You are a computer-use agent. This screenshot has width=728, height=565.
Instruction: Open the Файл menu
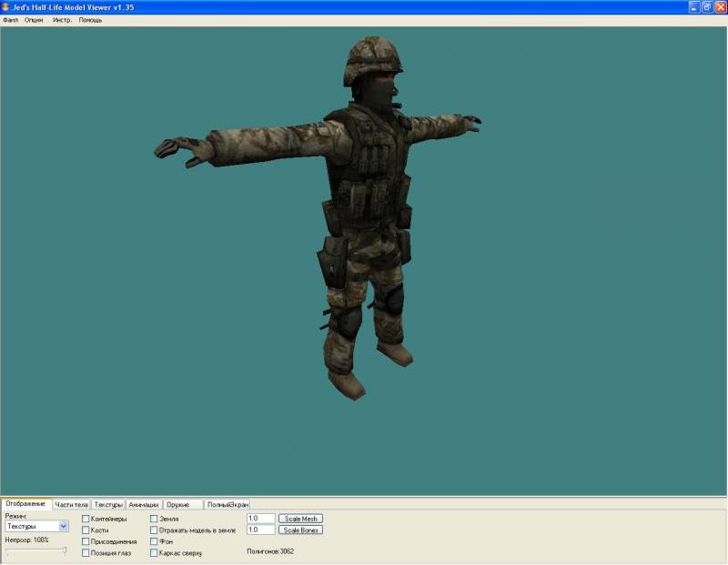pos(11,20)
